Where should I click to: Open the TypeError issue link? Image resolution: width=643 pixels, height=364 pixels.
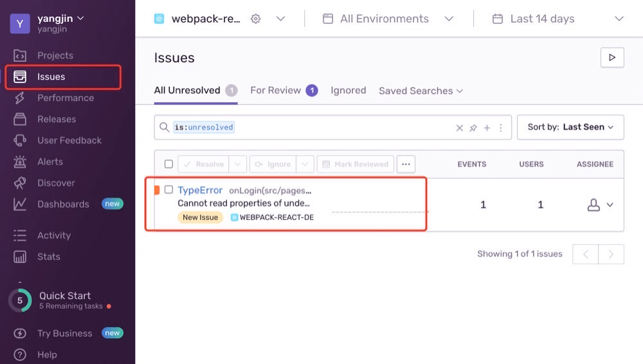pos(200,190)
